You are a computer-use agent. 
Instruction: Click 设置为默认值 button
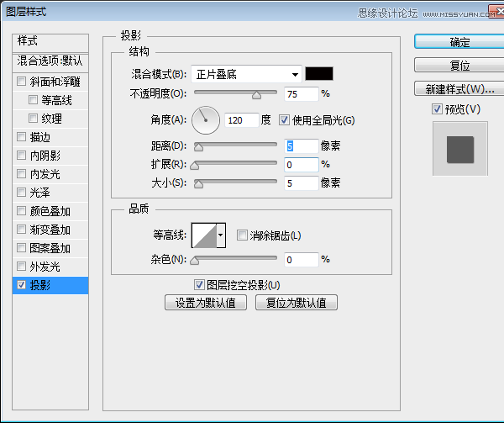point(206,303)
